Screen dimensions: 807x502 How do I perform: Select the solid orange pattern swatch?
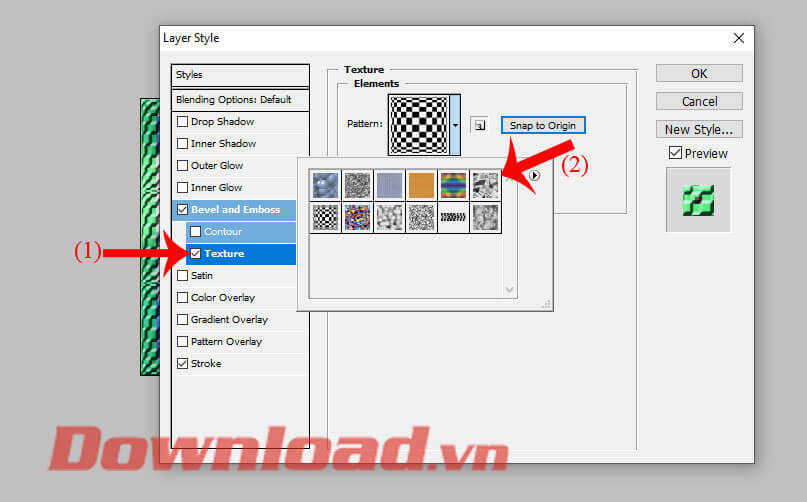click(421, 185)
